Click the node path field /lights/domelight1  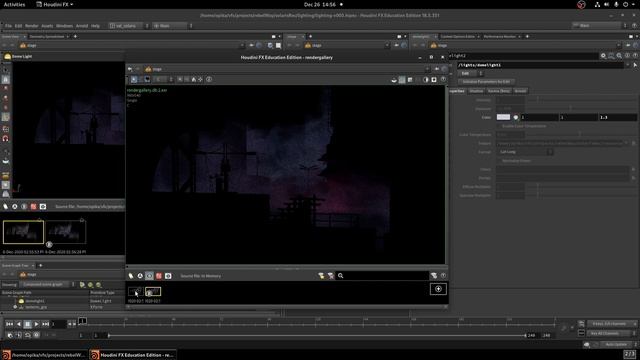(540, 65)
